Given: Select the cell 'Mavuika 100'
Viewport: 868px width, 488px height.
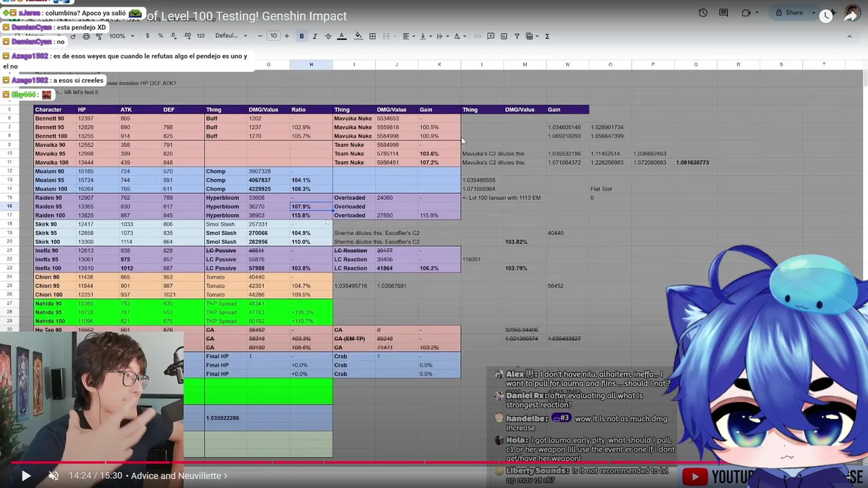Looking at the screenshot, I should (56, 162).
